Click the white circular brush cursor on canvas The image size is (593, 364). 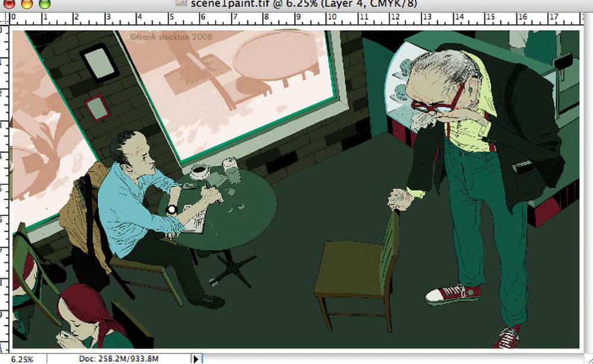click(172, 209)
